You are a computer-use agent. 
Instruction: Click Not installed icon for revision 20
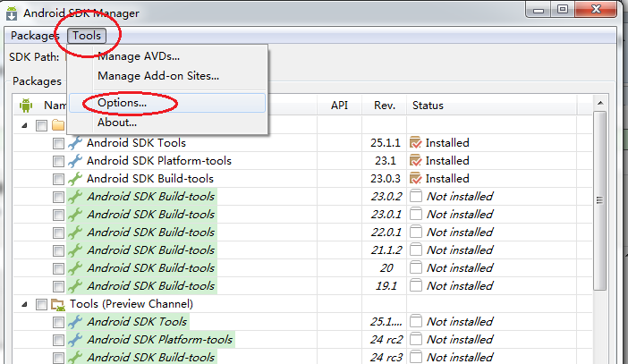point(416,268)
